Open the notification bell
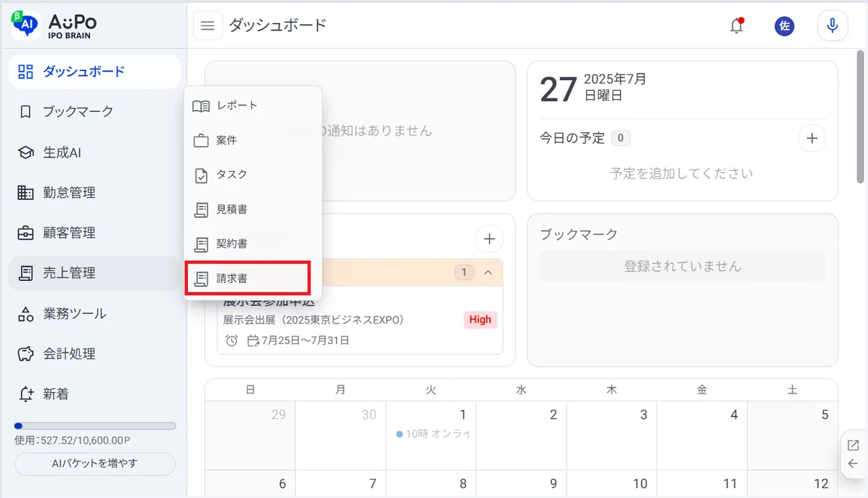868x498 pixels. tap(736, 26)
